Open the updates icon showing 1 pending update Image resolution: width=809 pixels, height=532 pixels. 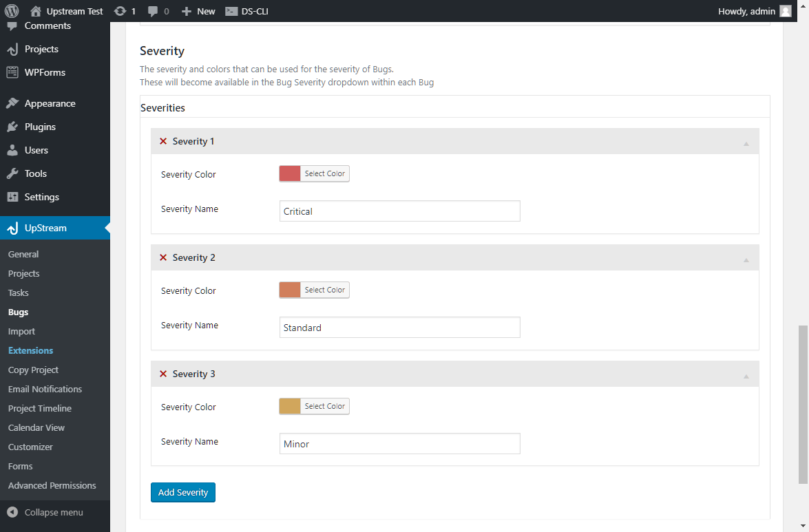click(x=121, y=10)
